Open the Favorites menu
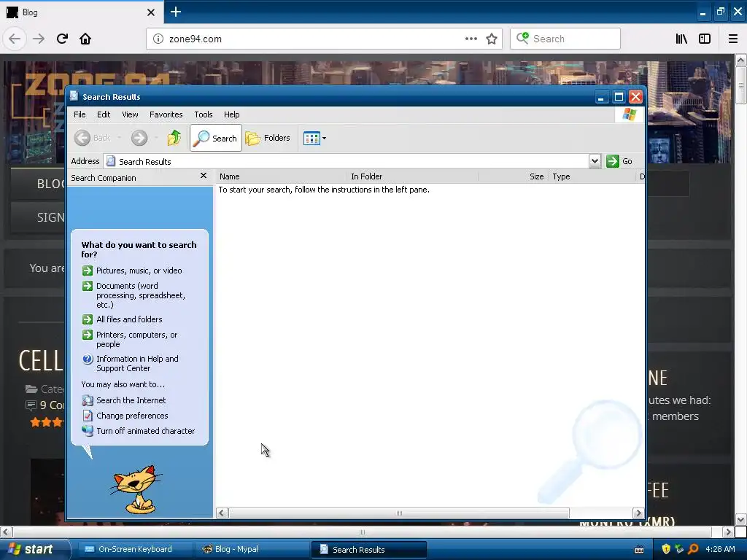 [166, 114]
